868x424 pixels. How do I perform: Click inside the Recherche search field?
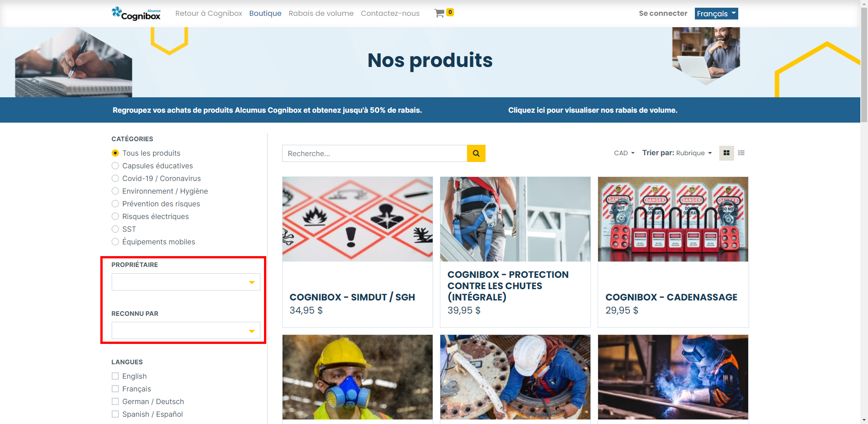pos(374,153)
